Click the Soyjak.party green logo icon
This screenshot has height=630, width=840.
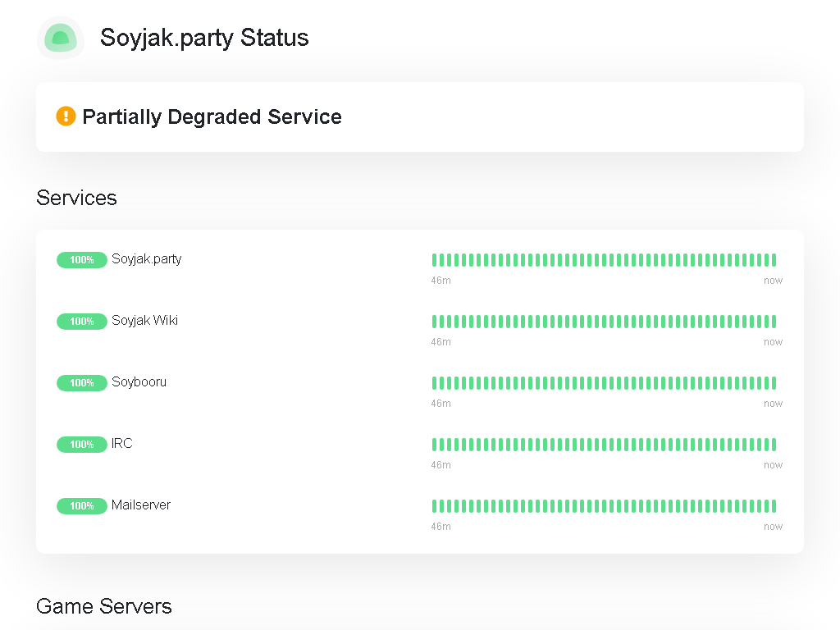tap(61, 38)
